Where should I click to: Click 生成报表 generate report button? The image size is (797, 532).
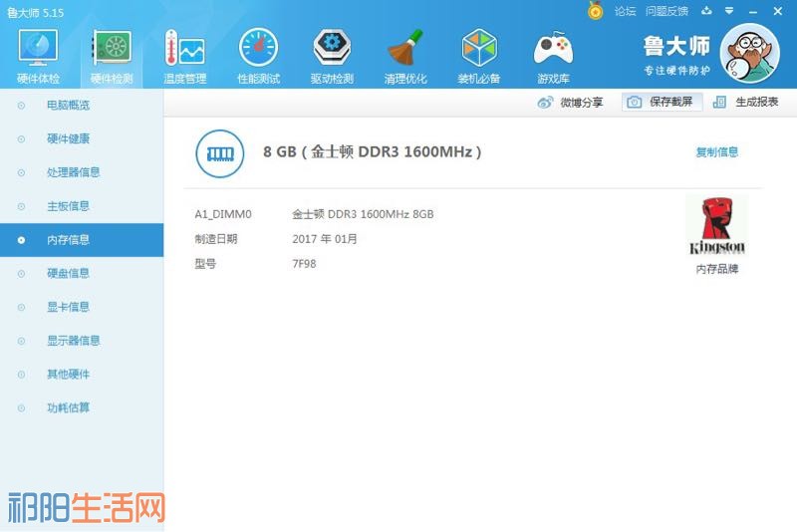tap(745, 103)
